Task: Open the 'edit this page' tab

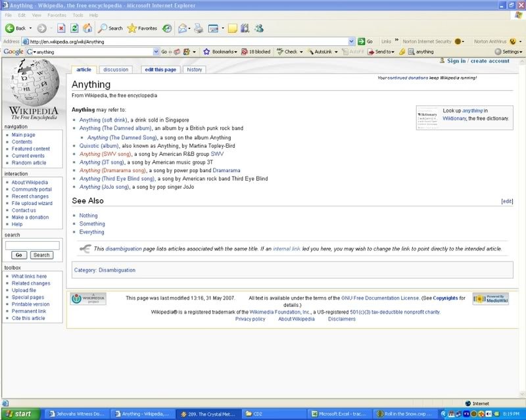Action: coord(160,70)
